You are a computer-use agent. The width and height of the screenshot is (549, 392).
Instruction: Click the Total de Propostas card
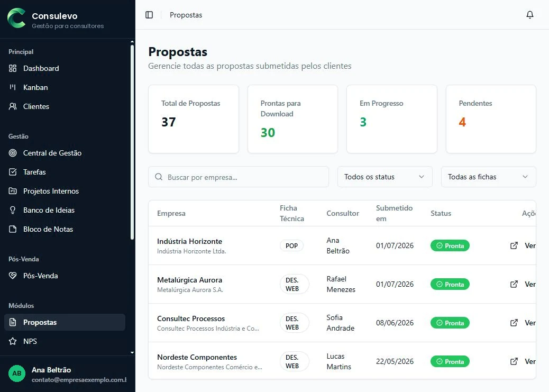194,119
